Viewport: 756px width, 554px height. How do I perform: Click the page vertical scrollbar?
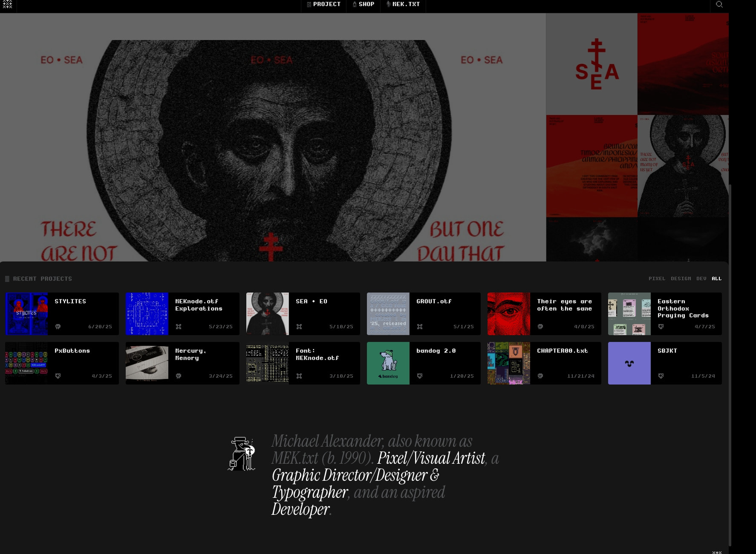click(x=730, y=365)
